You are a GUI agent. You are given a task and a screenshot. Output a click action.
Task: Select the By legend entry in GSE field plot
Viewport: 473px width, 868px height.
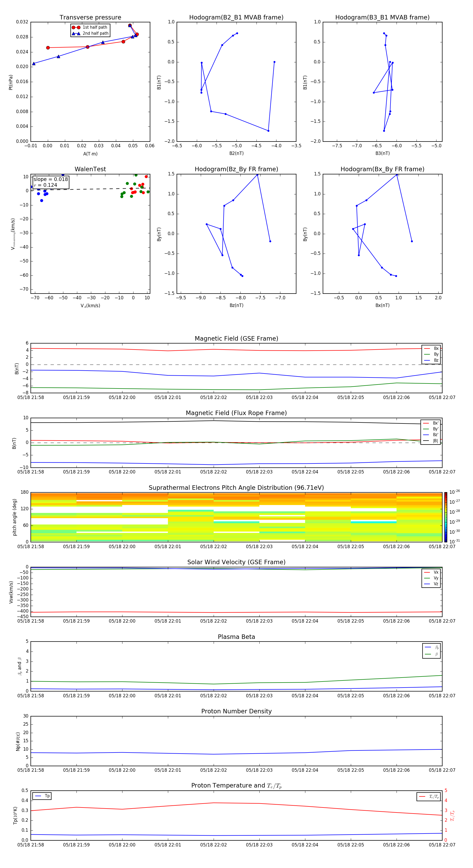point(431,354)
